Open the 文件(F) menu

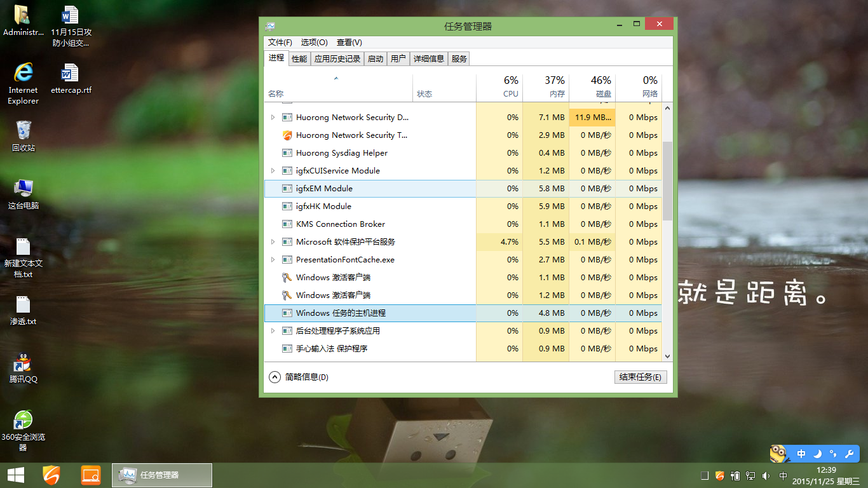(280, 43)
